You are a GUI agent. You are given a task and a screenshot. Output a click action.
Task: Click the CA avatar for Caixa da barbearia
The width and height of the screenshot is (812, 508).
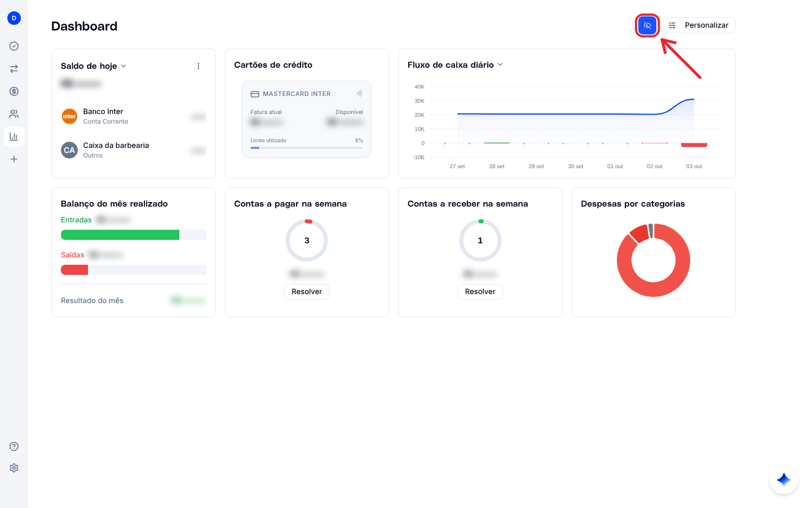point(69,150)
